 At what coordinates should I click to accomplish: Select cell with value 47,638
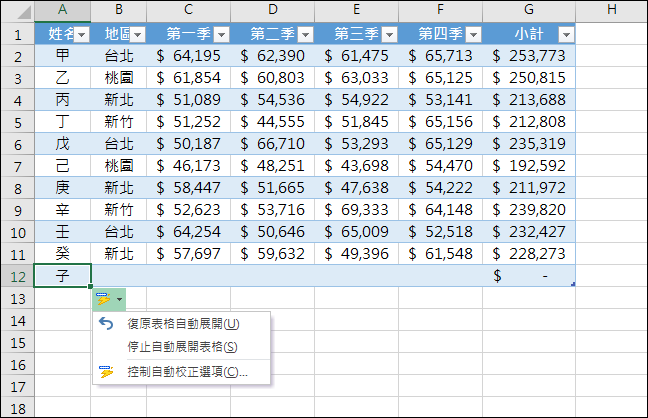[357, 188]
